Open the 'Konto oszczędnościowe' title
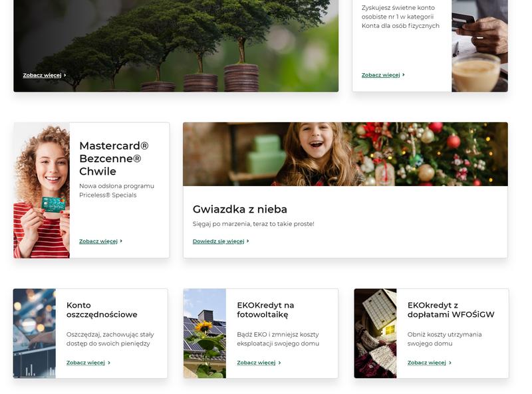Viewport: 532px width, 394px height. (x=102, y=310)
